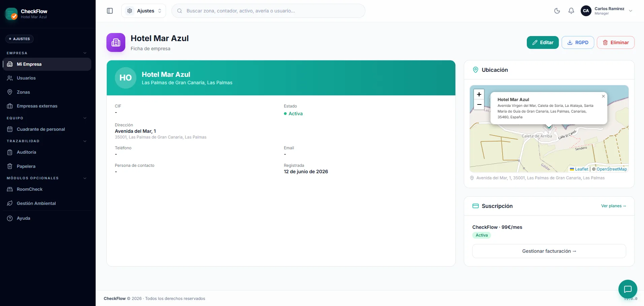Select Mi Empresa in sidebar
Screen dimensions: 644x306
47,64
